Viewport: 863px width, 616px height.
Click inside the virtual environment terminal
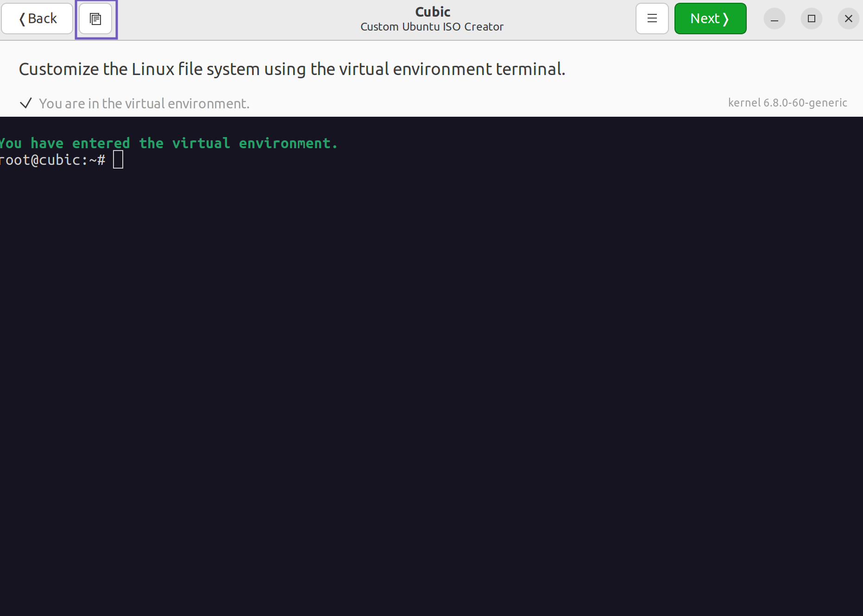click(x=417, y=324)
